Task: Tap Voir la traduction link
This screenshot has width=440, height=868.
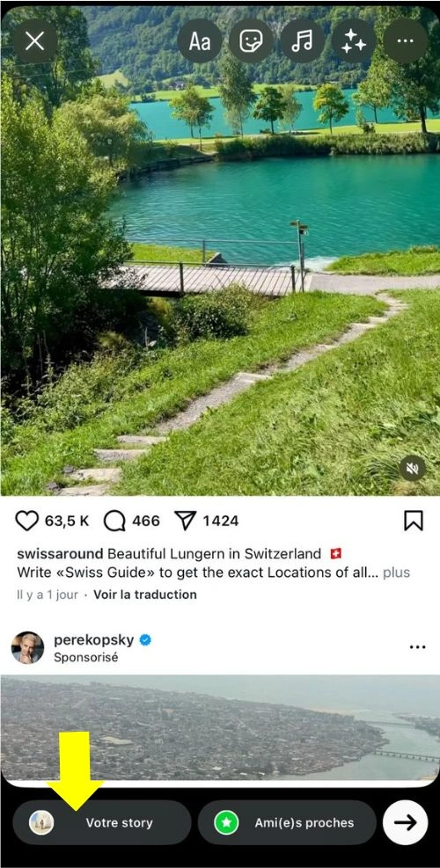Action: point(145,594)
